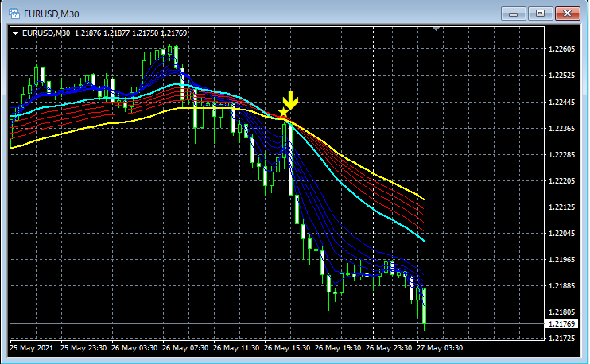The width and height of the screenshot is (590, 364).
Task: Click price scale value 1.22445
Action: point(562,102)
